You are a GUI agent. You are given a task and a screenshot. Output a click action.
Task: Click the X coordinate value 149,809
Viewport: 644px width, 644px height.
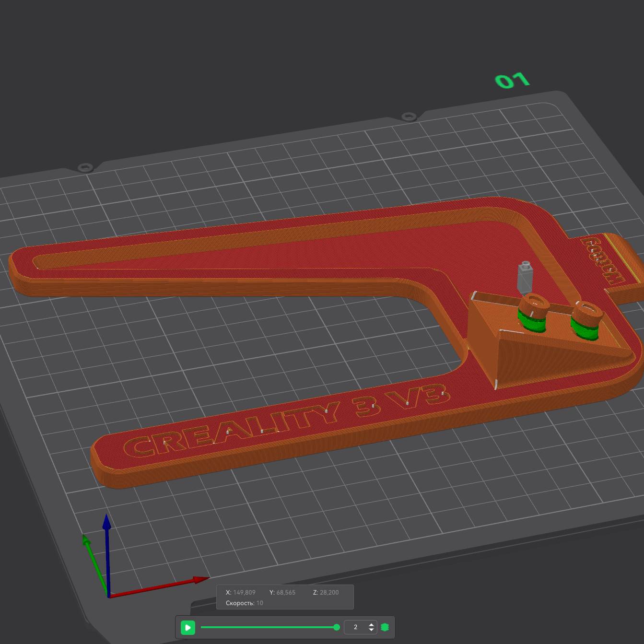pos(244,592)
